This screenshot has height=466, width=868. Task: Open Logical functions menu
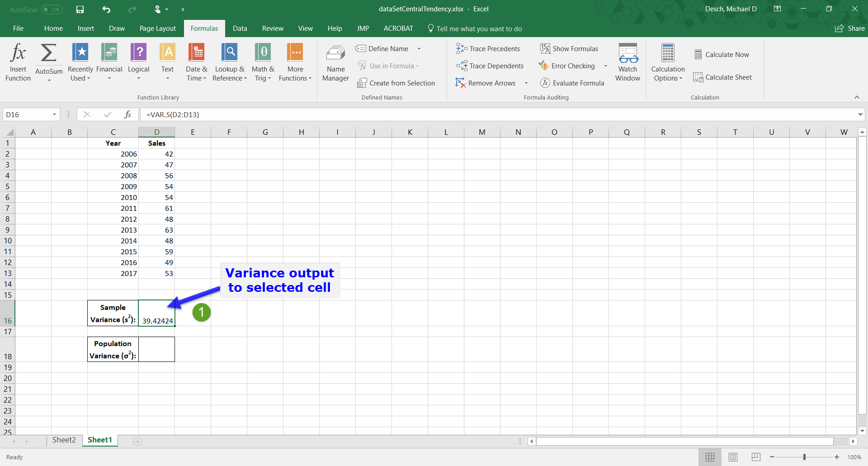(x=138, y=62)
